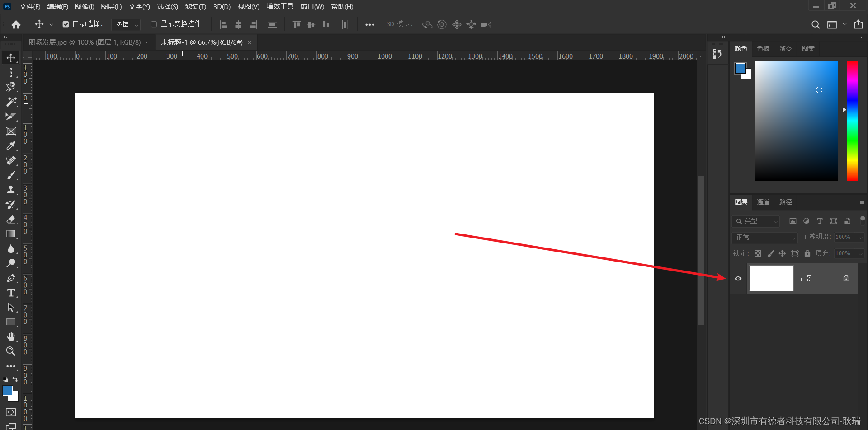The width and height of the screenshot is (868, 430).
Task: Switch to the 通道 tab
Action: [763, 202]
